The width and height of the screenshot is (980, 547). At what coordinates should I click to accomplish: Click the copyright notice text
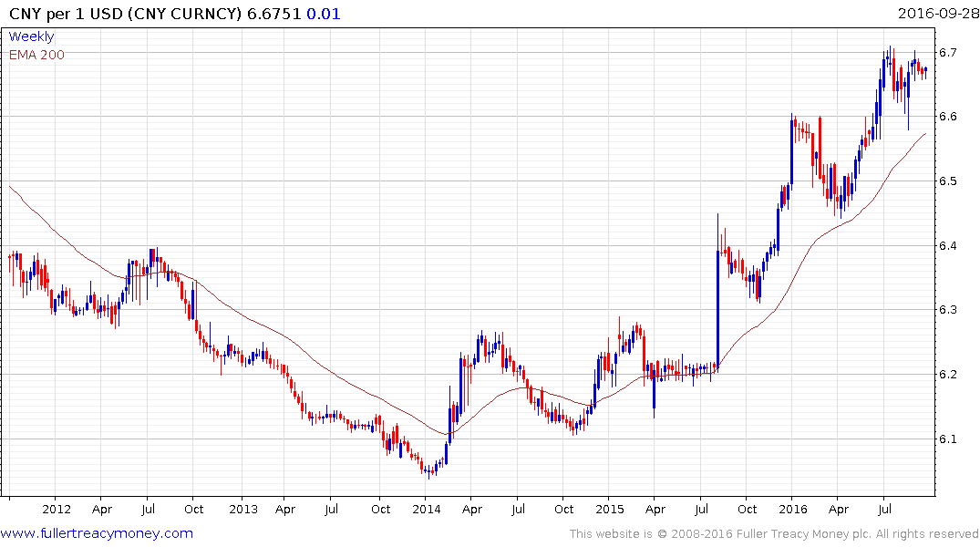point(774,534)
